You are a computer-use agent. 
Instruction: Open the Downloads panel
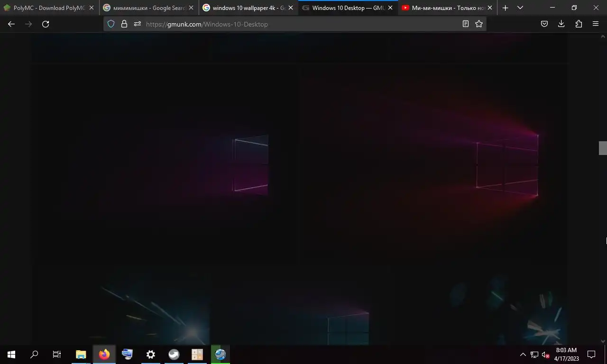click(561, 24)
